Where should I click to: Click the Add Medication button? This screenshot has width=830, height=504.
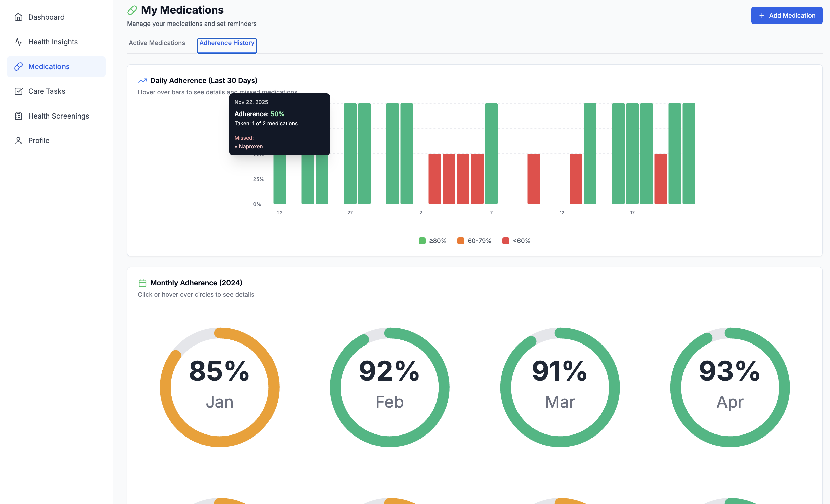[x=787, y=15]
